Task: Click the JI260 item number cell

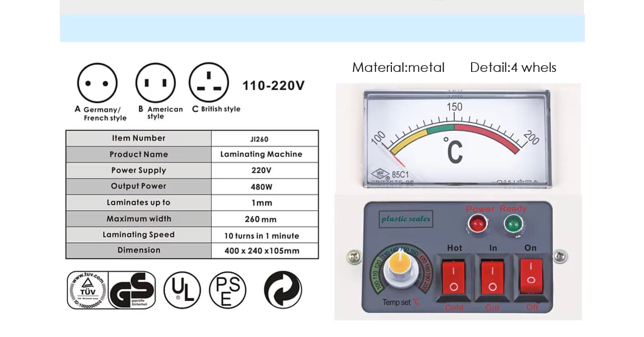Action: [265, 139]
